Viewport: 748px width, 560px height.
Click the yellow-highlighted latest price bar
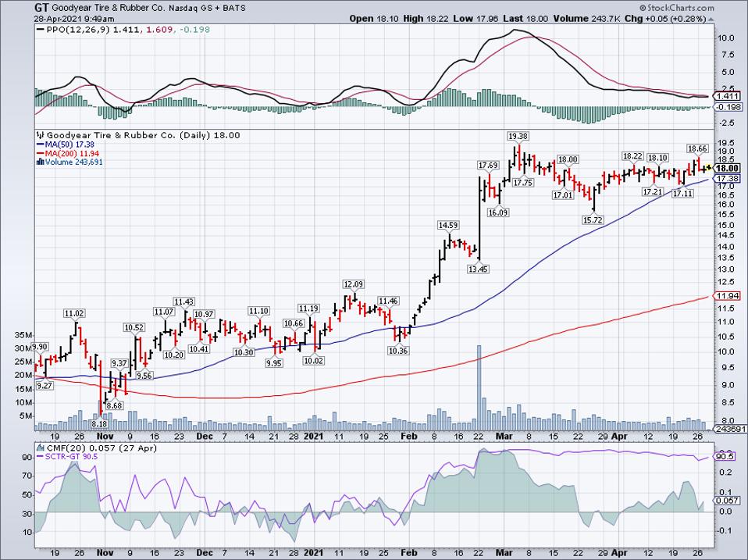pos(708,167)
